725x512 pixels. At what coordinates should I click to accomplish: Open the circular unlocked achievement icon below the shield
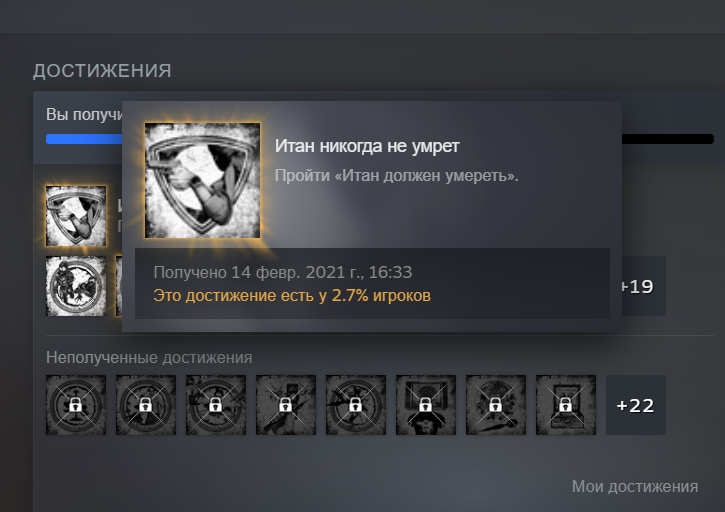pyautogui.click(x=76, y=286)
